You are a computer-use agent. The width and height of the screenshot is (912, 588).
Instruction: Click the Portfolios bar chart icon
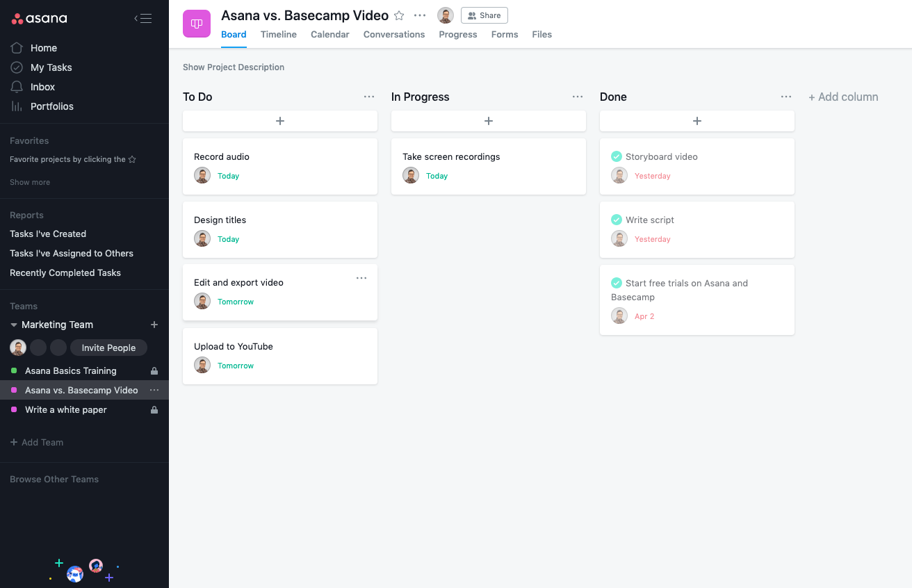(x=17, y=106)
